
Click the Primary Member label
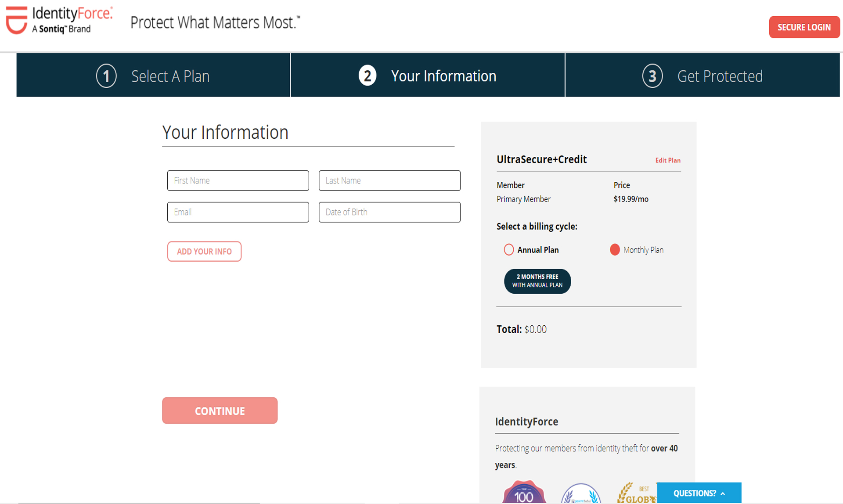click(523, 199)
